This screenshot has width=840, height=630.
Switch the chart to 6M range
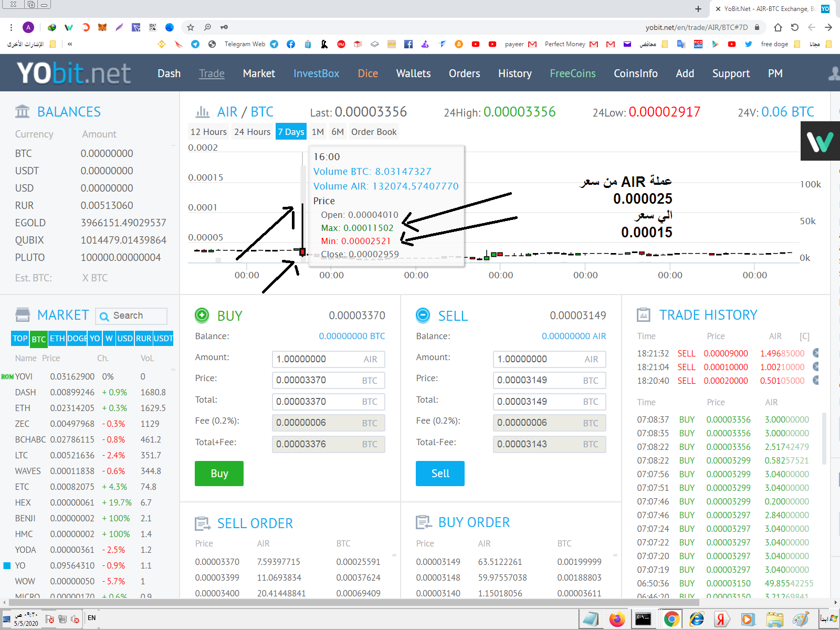pos(338,132)
